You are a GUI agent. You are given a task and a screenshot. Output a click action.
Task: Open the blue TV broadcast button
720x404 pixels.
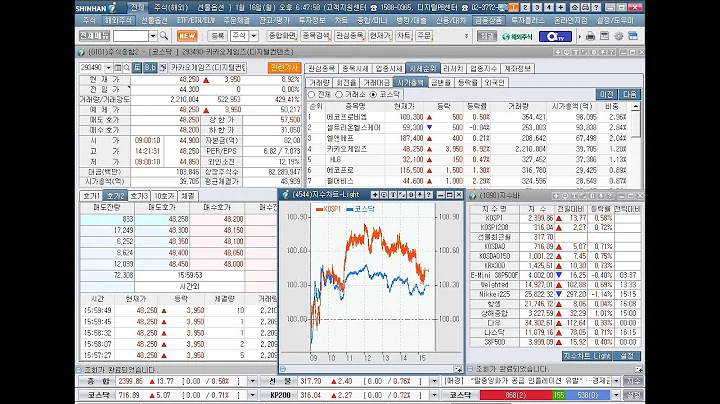[555, 36]
